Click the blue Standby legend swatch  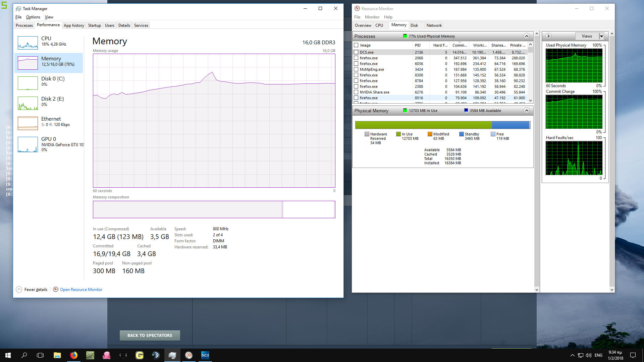click(462, 134)
